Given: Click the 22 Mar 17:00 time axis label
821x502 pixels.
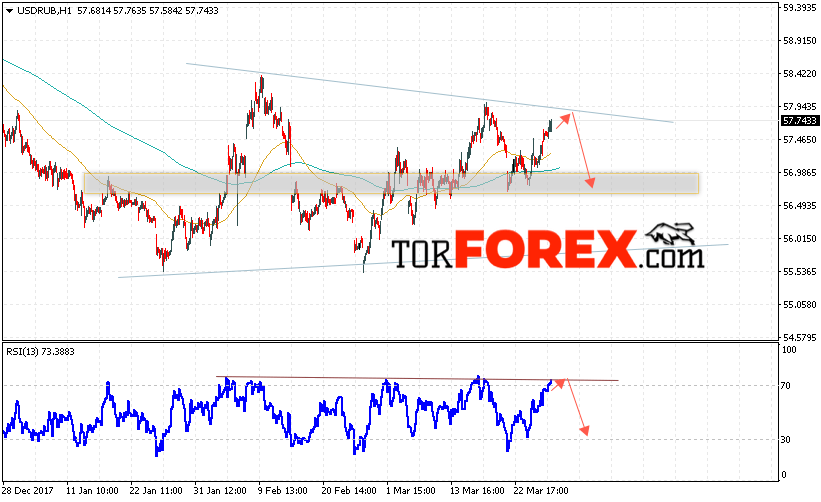Looking at the screenshot, I should pos(541,491).
